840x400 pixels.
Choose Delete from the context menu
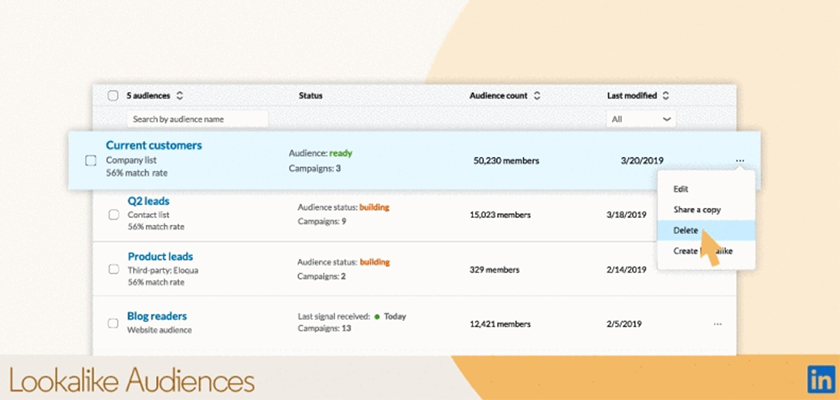tap(706, 230)
